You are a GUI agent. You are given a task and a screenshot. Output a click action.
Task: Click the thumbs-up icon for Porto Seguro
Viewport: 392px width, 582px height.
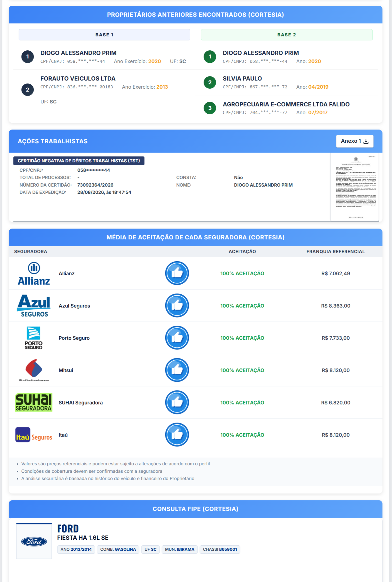tap(177, 338)
